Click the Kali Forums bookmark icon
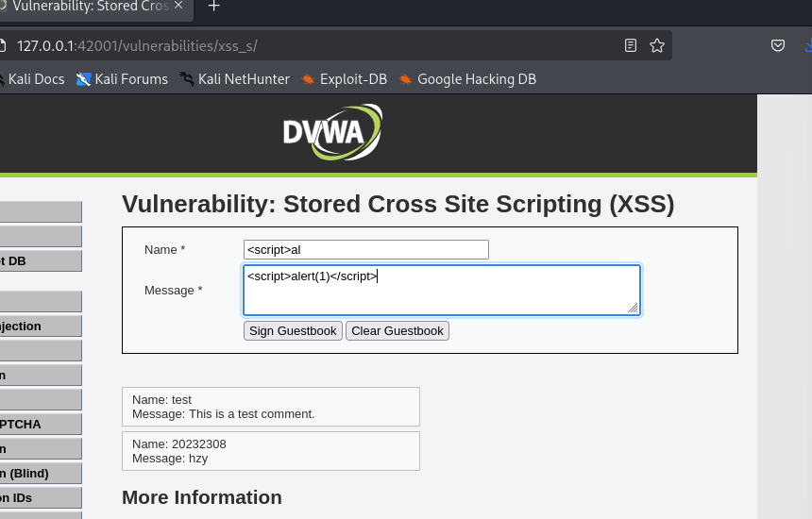This screenshot has width=812, height=519. coord(83,79)
